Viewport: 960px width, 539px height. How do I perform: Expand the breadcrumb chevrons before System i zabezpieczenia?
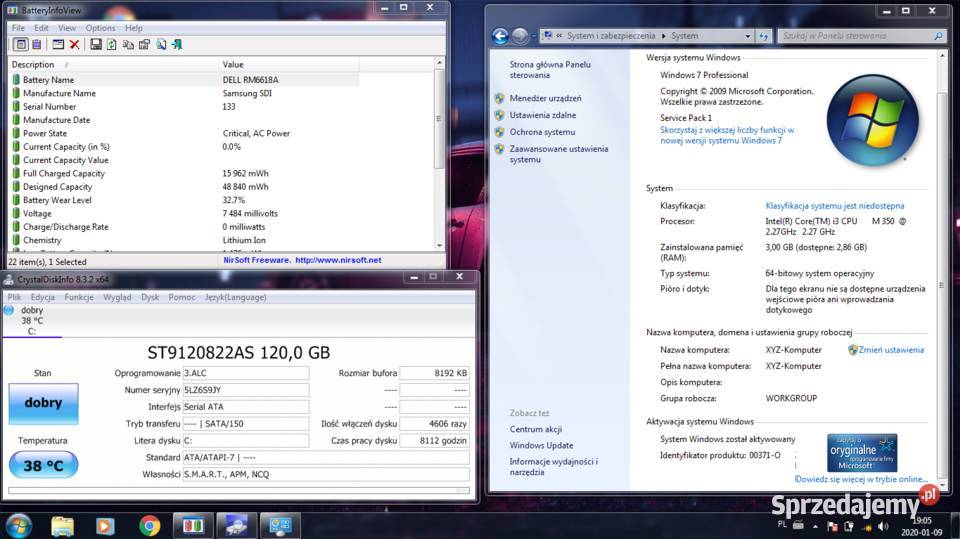click(560, 36)
